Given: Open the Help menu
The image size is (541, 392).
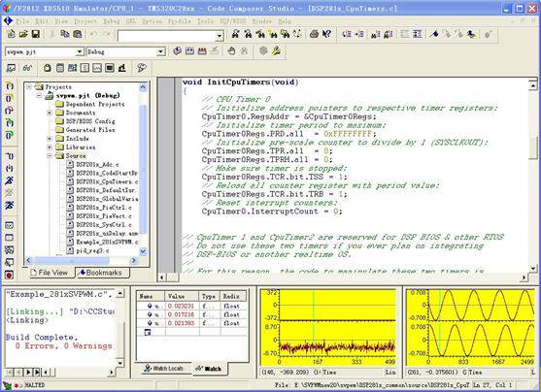Looking at the screenshot, I should (x=285, y=21).
